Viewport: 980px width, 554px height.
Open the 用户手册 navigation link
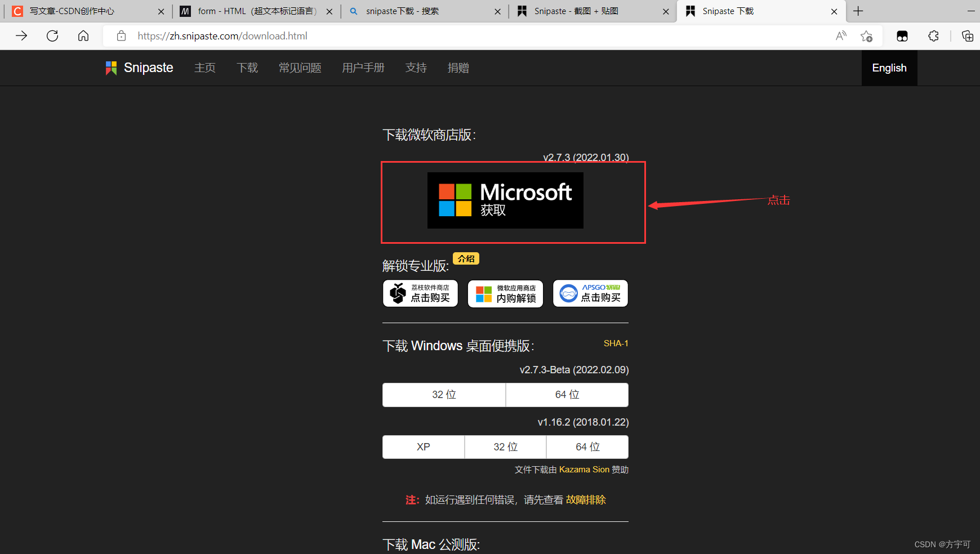(363, 68)
